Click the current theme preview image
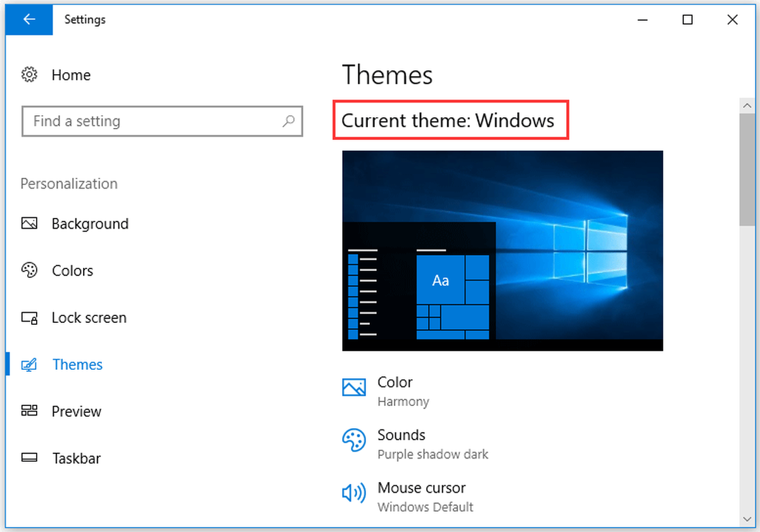The image size is (760, 532). point(502,251)
